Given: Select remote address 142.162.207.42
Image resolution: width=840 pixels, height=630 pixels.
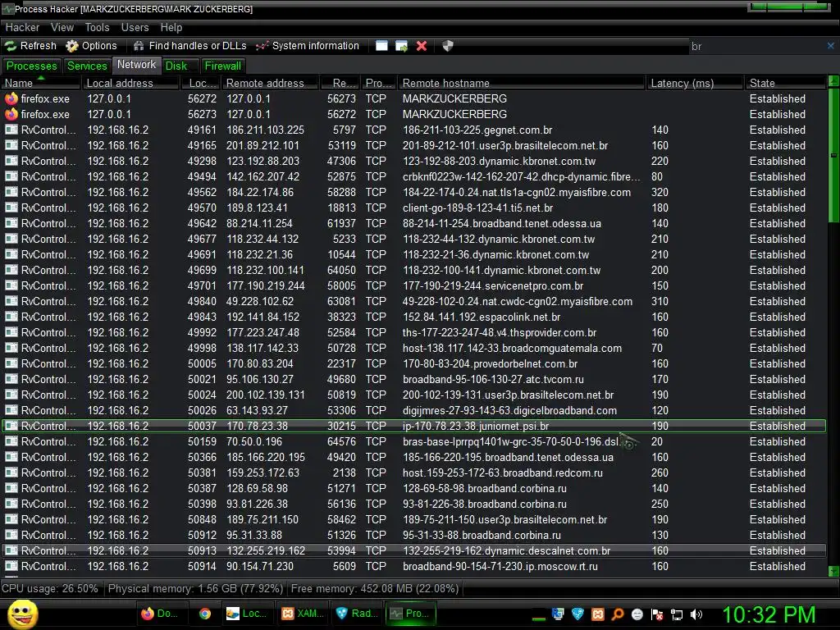Looking at the screenshot, I should point(262,177).
